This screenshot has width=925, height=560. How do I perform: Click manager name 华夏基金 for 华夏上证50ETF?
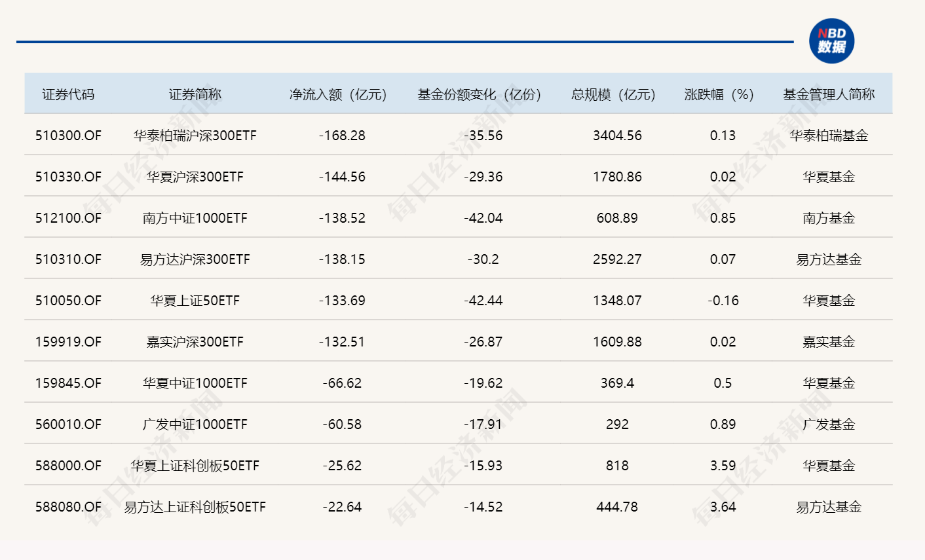(830, 300)
